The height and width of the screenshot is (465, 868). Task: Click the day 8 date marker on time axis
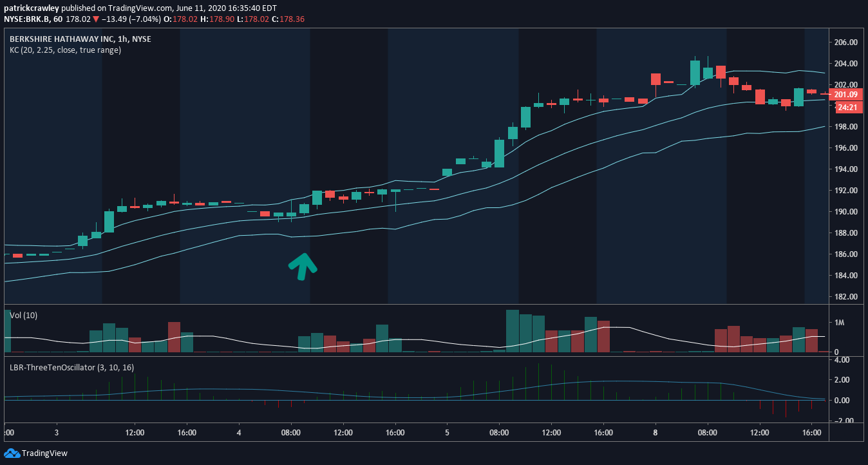pos(655,433)
